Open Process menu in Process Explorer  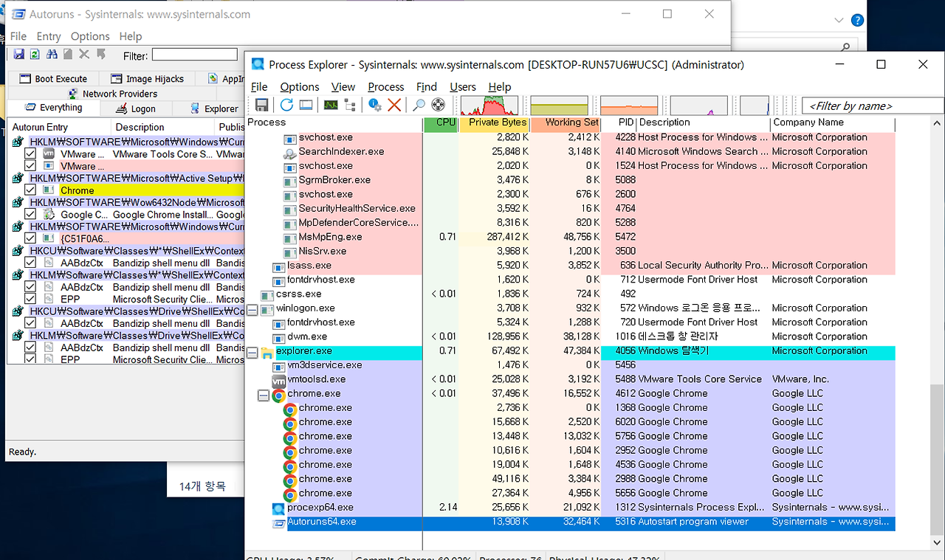pos(385,86)
